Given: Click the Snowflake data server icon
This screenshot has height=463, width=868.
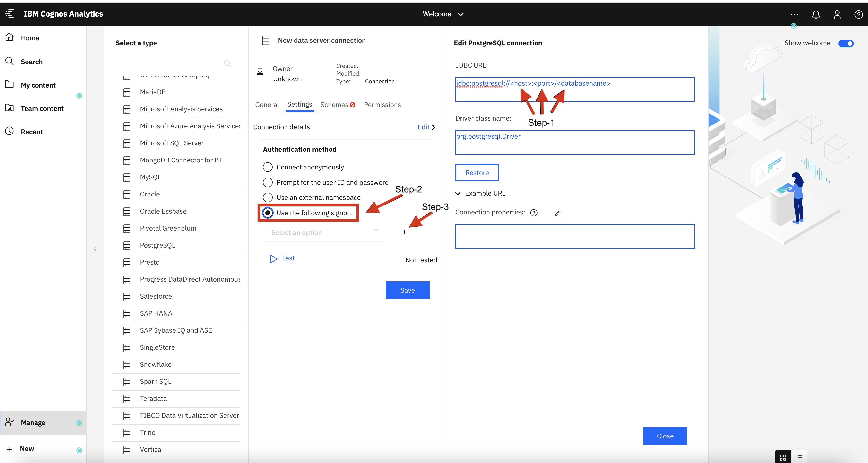Looking at the screenshot, I should (127, 365).
